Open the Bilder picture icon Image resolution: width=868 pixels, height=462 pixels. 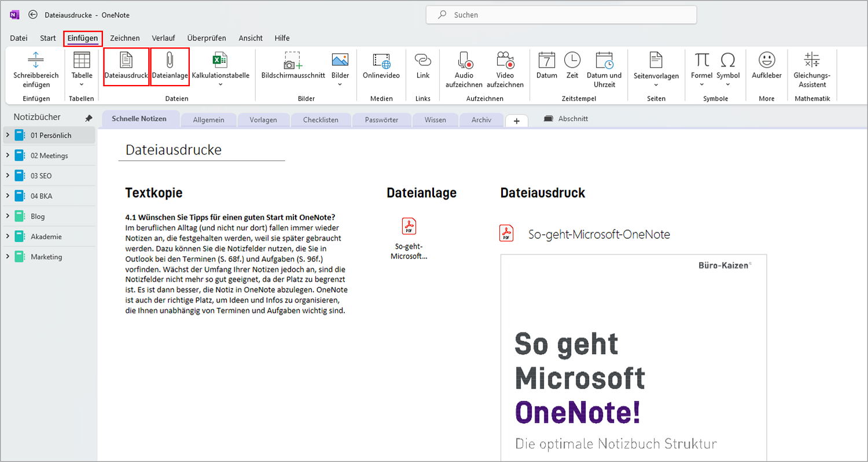coord(340,60)
